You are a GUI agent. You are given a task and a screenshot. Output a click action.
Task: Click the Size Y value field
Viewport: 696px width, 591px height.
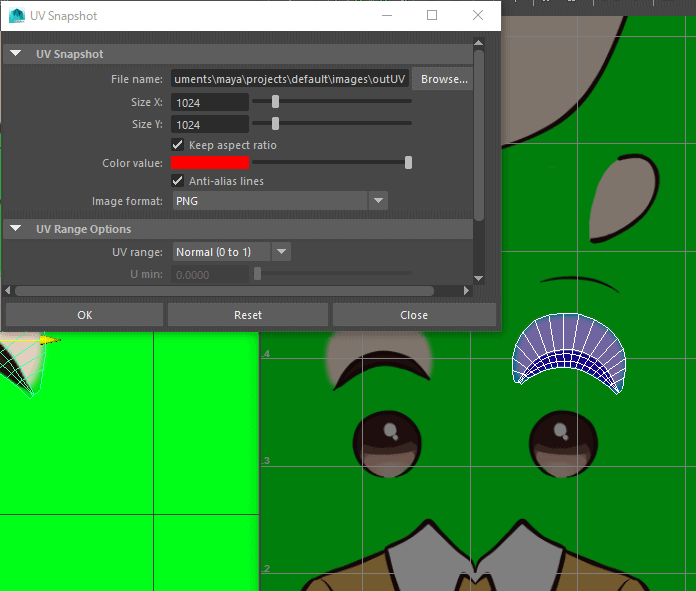point(210,124)
